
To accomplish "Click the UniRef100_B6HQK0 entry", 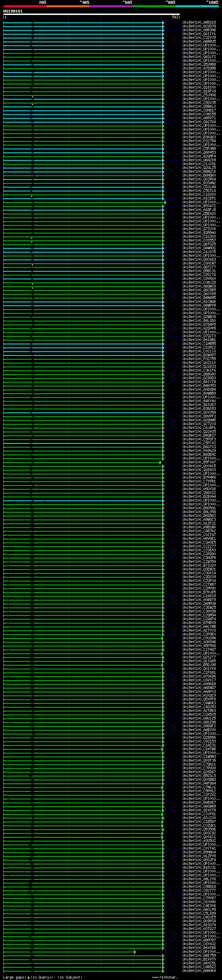I will [199, 175].
